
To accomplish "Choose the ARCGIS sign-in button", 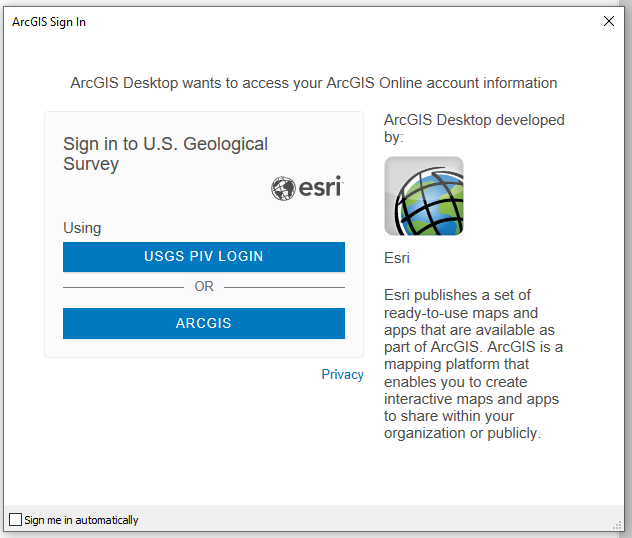I will (204, 323).
